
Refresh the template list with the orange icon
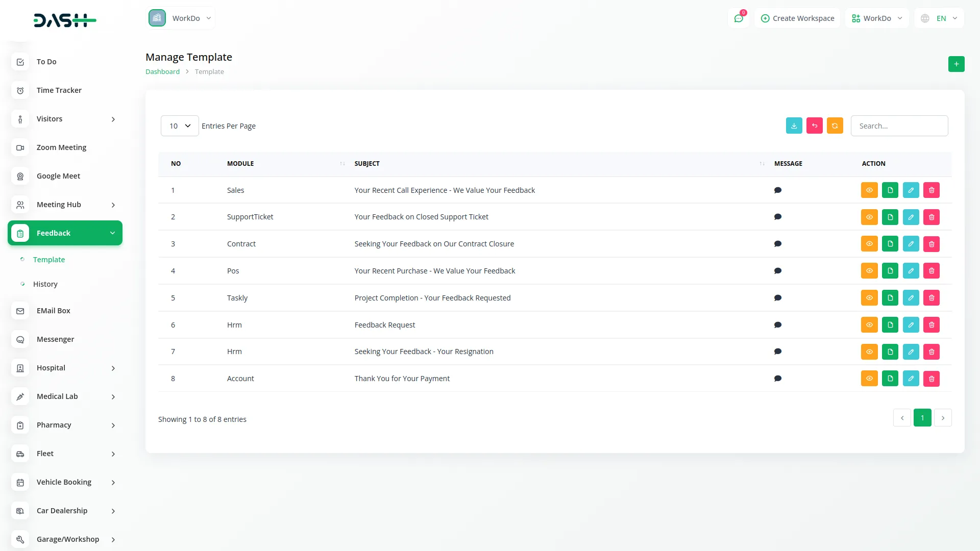pos(835,126)
